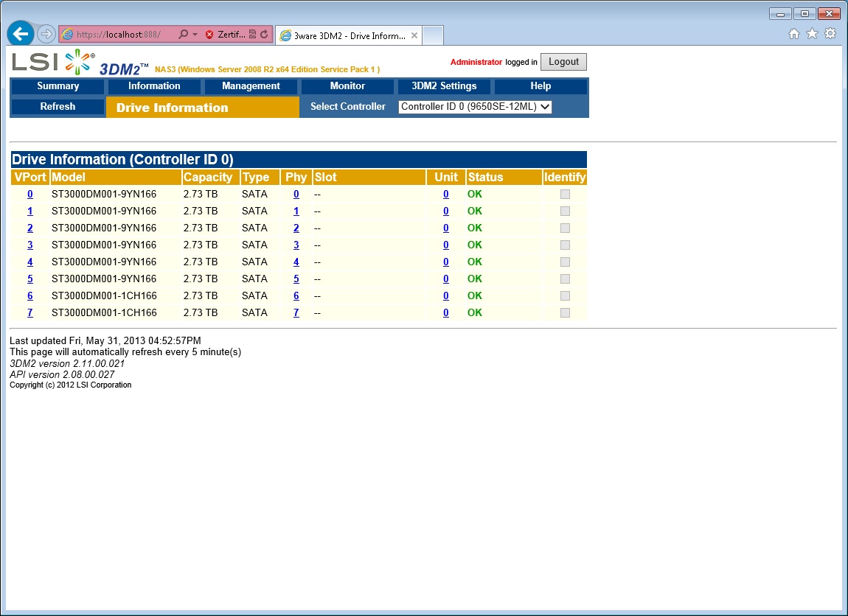Open a new blank browser tab
This screenshot has width=848, height=616.
pos(433,35)
